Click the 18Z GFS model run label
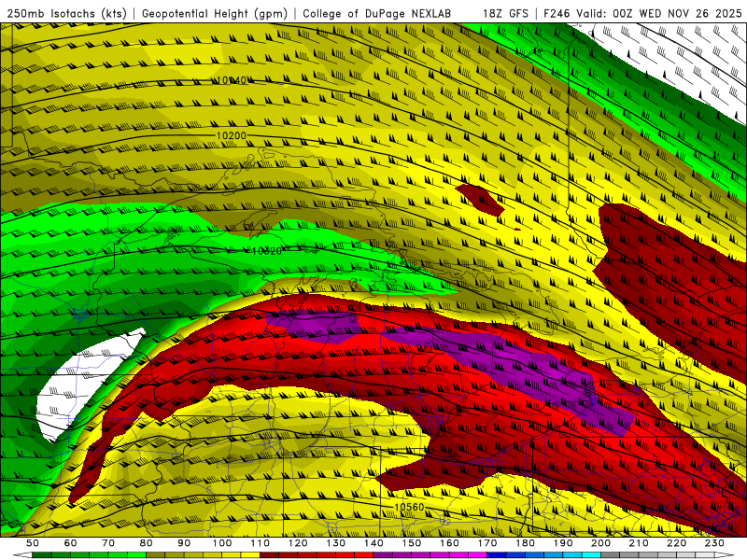The width and height of the screenshot is (747, 560). pos(504,14)
